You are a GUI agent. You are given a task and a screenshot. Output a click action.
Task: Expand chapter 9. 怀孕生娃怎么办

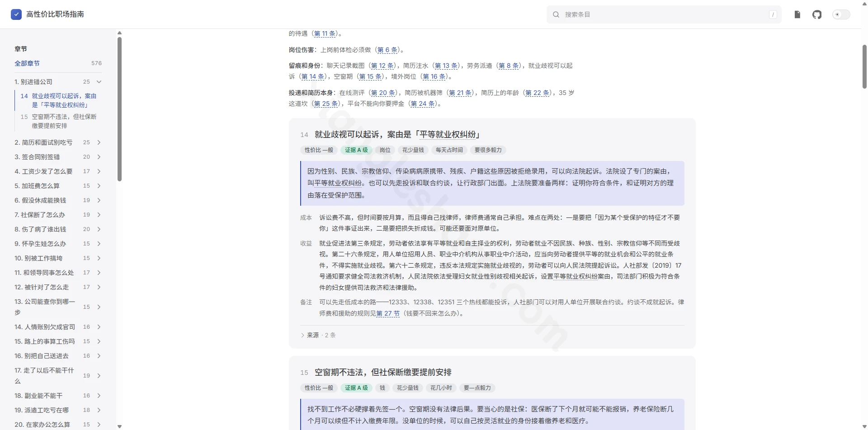click(x=99, y=244)
